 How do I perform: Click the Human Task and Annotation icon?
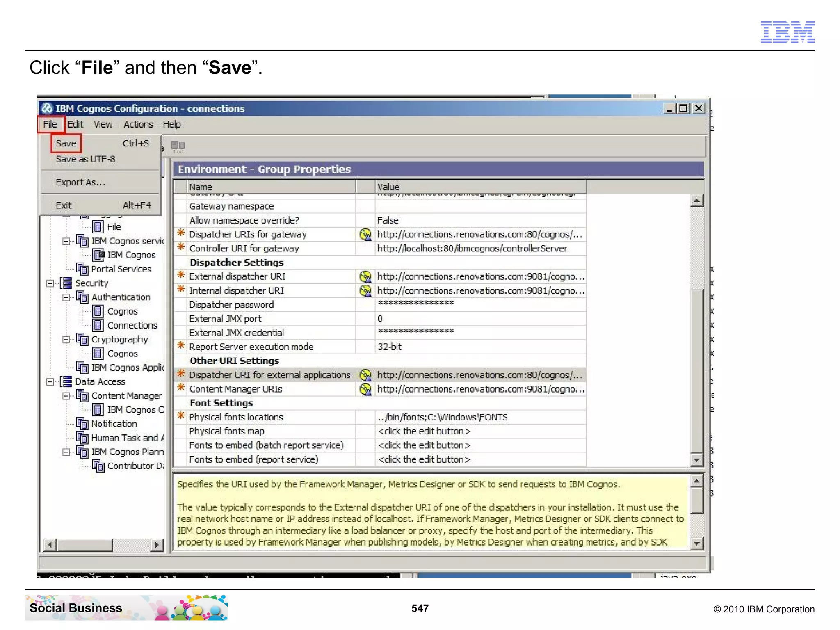coord(82,438)
